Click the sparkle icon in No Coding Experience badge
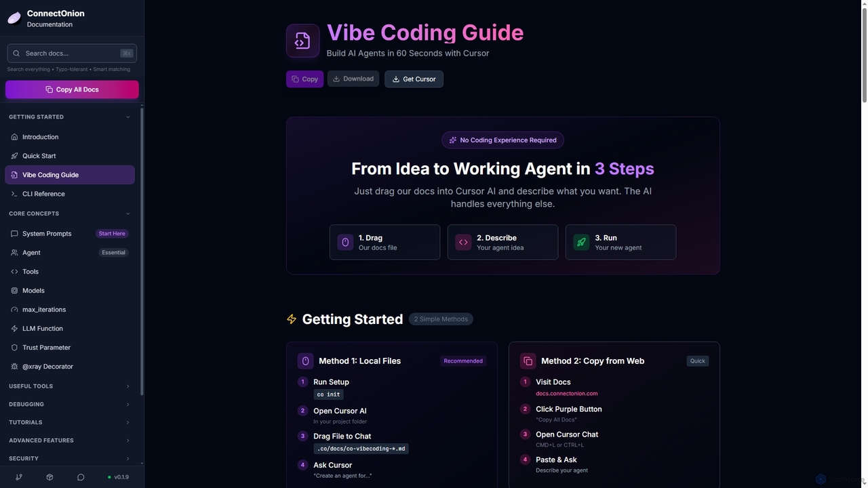Screen dimensions: 868x488 (x=453, y=140)
